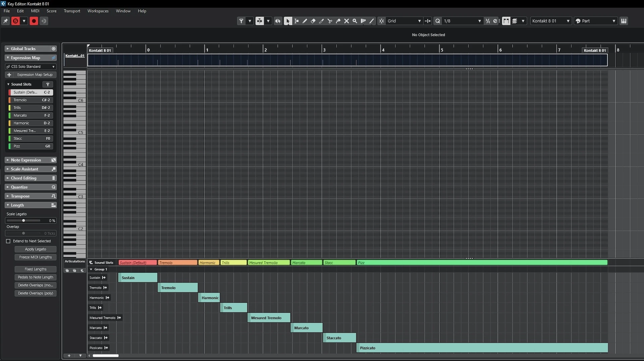Toggle the Snap on/off button
Screen dimensions: 644x361
(381, 21)
